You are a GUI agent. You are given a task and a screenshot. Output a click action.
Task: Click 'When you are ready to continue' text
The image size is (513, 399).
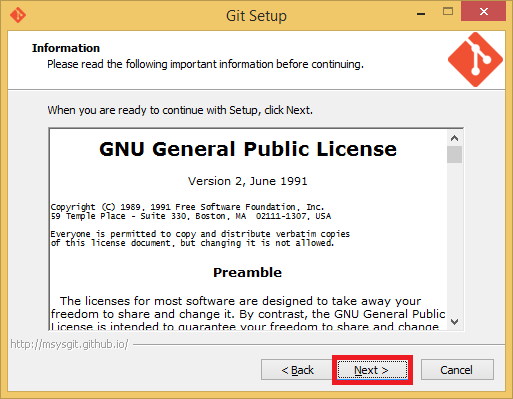180,110
